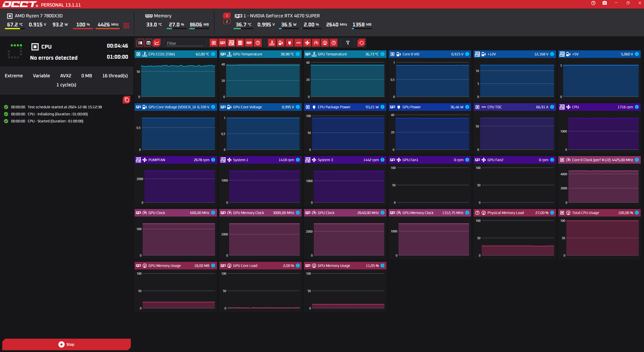Open the help icon in title bar
This screenshot has height=352, width=644.
tap(593, 3)
